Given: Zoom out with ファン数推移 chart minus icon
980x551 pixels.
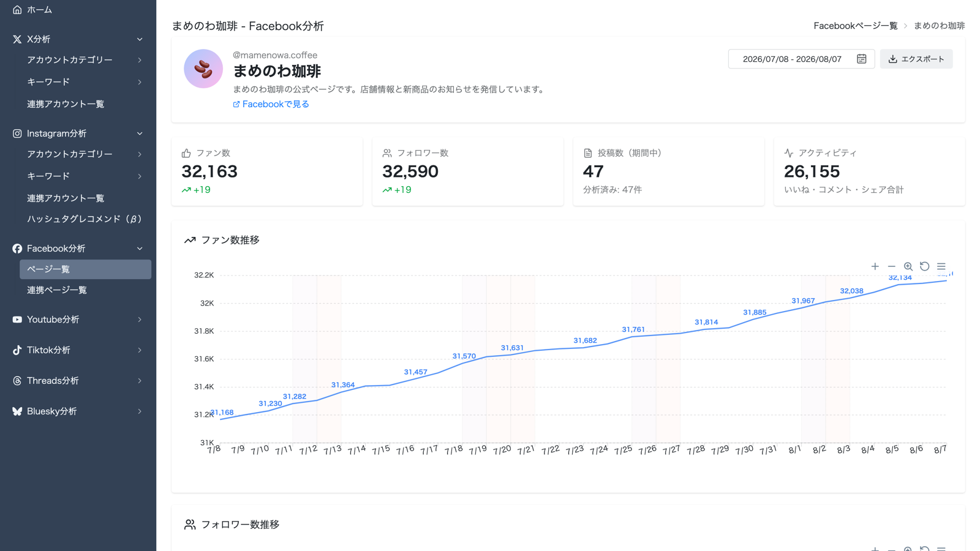Looking at the screenshot, I should click(892, 266).
